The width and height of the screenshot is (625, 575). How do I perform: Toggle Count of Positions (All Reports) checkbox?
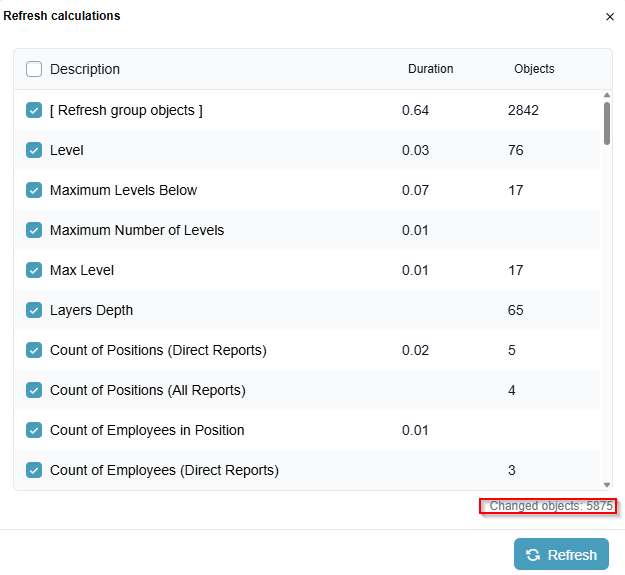pos(34,390)
